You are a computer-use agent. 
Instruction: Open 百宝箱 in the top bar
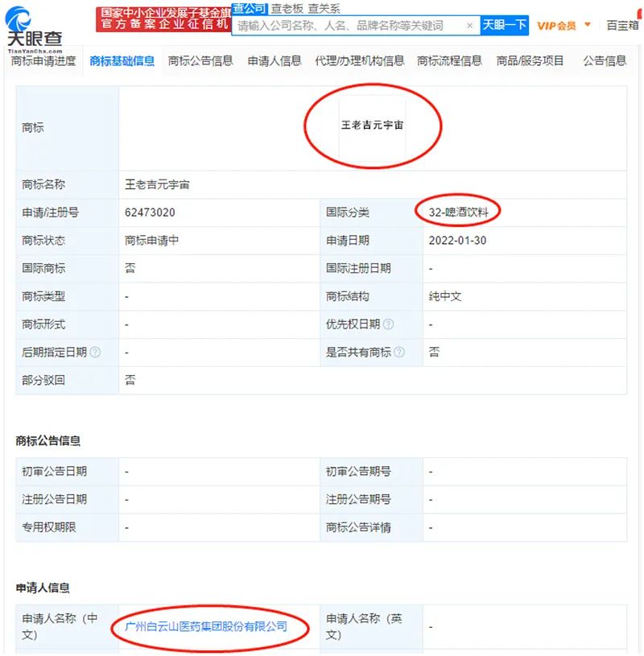coord(622,26)
